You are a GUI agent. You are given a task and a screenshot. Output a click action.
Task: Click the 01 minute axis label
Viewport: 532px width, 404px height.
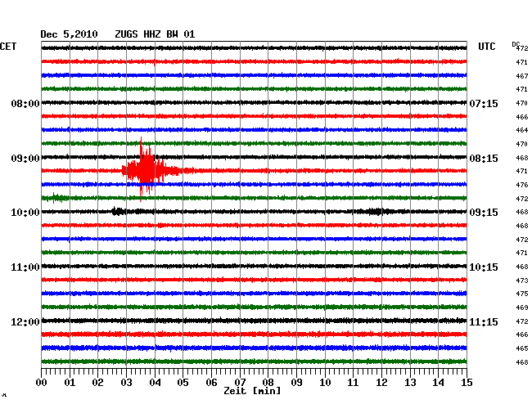(70, 383)
